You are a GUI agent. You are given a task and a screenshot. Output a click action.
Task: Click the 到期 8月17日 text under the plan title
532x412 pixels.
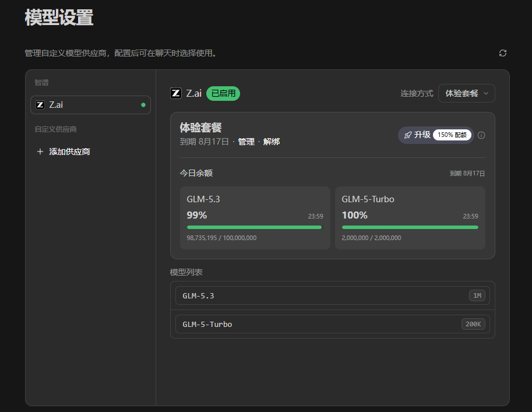(205, 142)
